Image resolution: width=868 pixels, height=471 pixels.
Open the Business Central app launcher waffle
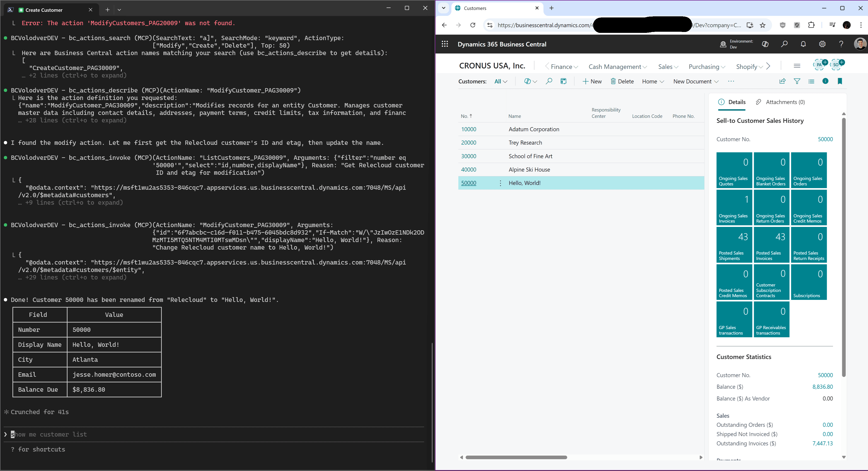[x=445, y=44]
